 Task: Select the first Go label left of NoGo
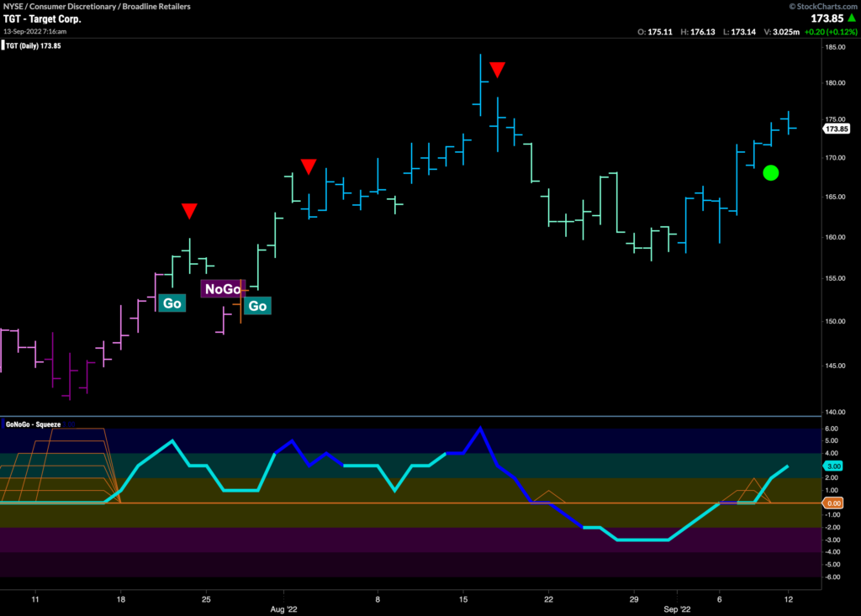(x=172, y=303)
